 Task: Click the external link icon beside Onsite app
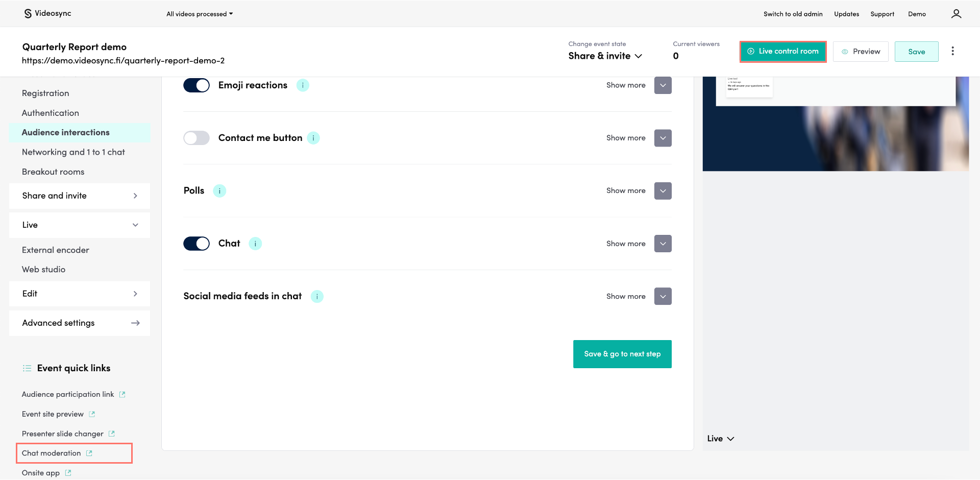(x=69, y=473)
